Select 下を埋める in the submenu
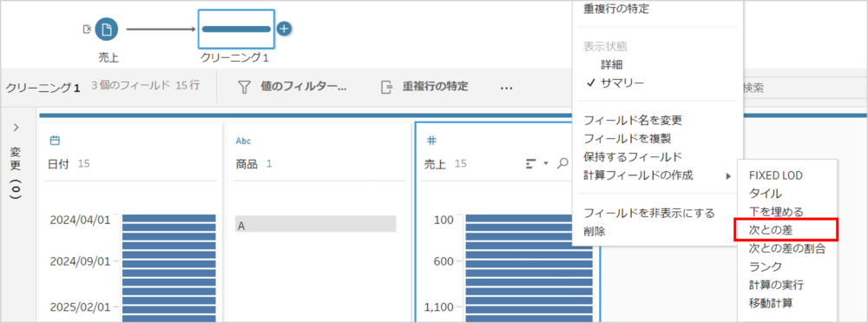Image resolution: width=868 pixels, height=323 pixels. click(775, 211)
